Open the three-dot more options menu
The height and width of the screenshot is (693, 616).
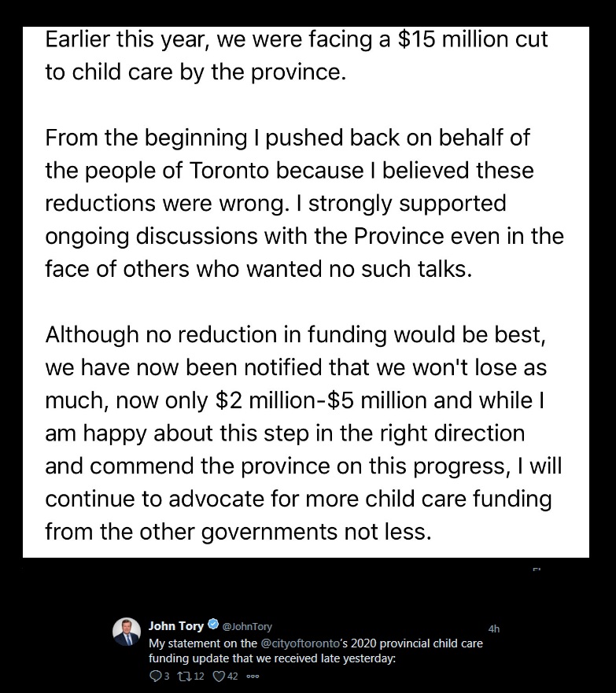point(253,676)
